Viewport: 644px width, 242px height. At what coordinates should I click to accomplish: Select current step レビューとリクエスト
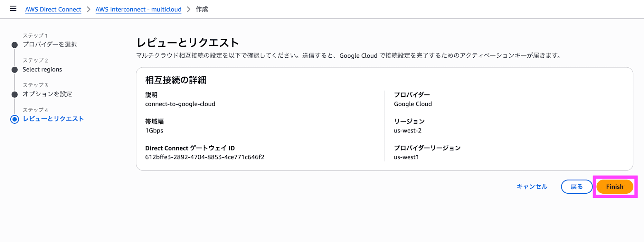pyautogui.click(x=53, y=119)
